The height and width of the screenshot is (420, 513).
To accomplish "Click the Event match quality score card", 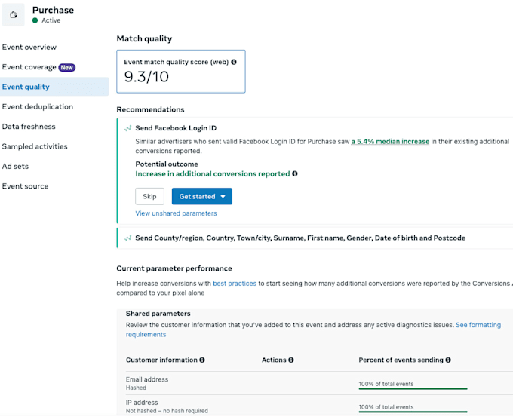I will (181, 72).
